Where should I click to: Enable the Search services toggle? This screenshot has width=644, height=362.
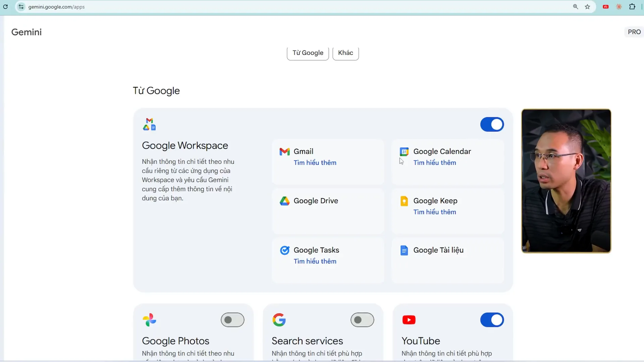point(362,320)
